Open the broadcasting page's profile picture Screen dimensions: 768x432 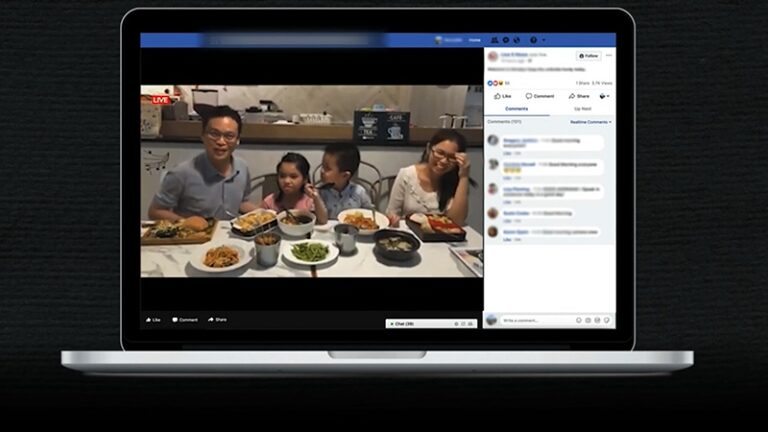(x=493, y=57)
